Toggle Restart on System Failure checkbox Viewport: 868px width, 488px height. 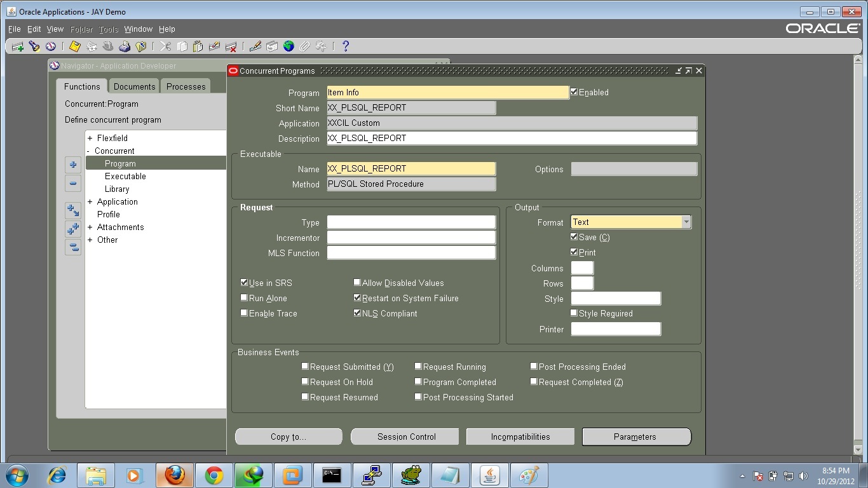[357, 298]
